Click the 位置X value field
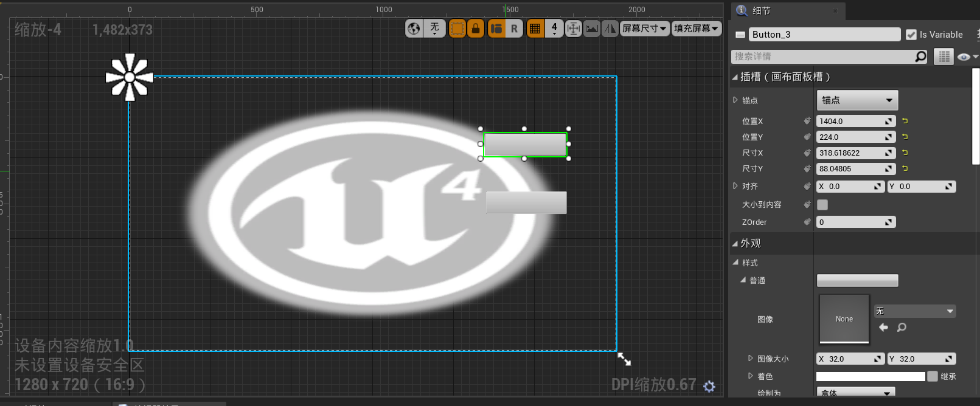 (x=856, y=121)
